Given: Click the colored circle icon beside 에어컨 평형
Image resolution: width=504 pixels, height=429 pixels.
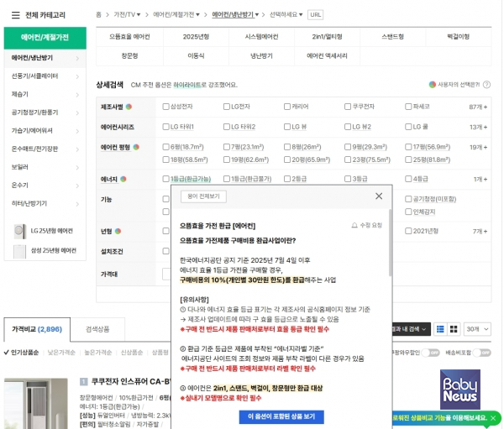Looking at the screenshot, I should [136, 147].
